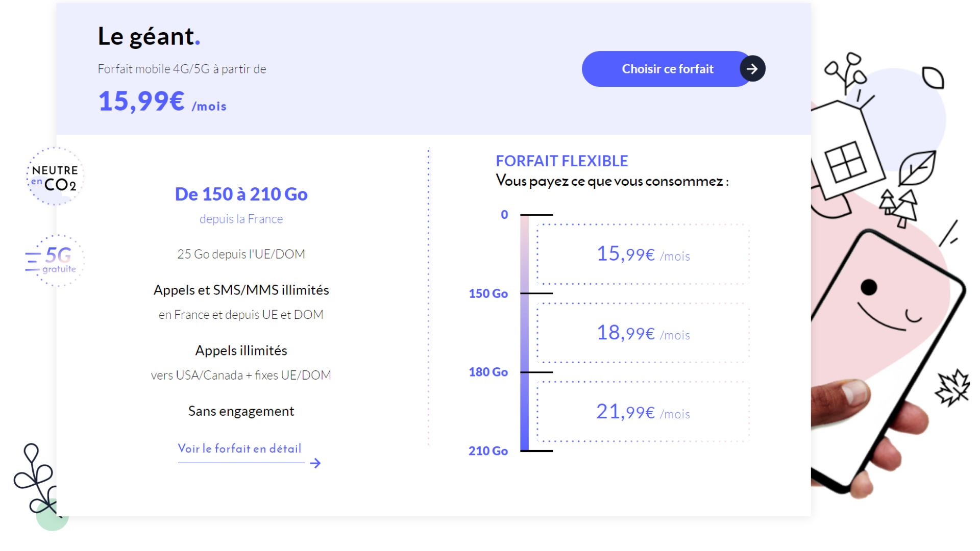Click the 5G gratuite badge
This screenshot has height=551, width=980.
55,261
